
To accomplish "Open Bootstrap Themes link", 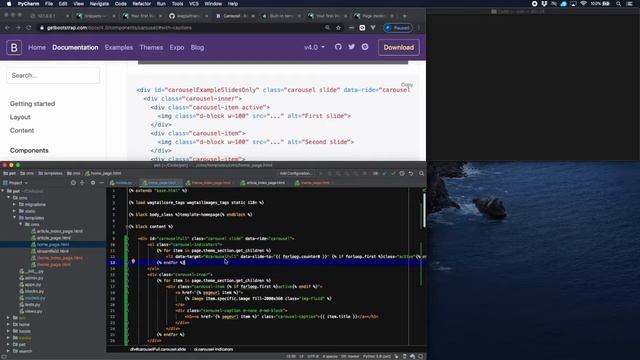I will (x=151, y=47).
